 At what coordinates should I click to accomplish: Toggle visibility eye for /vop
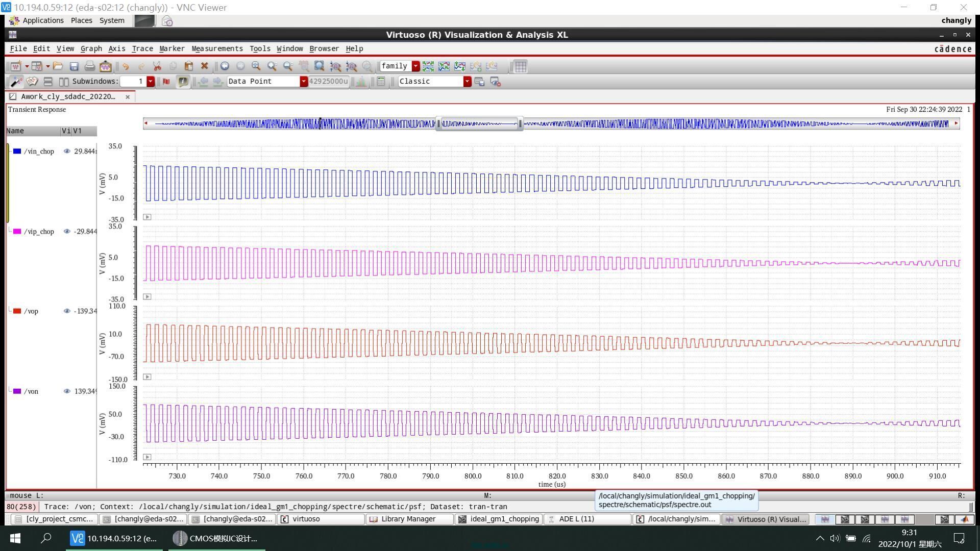[67, 311]
